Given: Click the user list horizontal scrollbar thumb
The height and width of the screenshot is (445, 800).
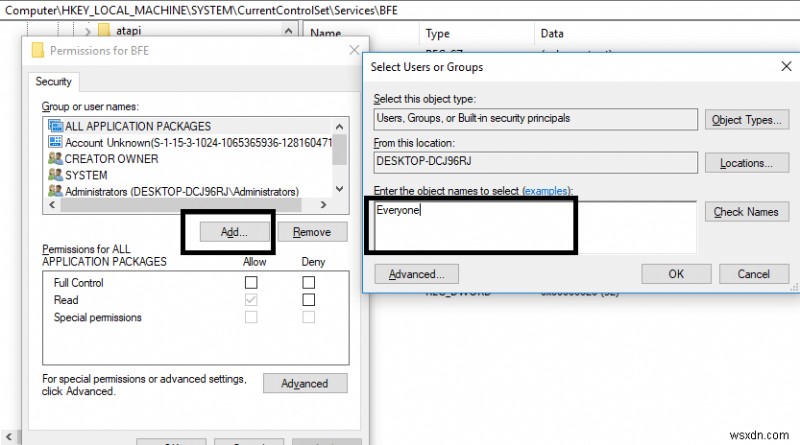Looking at the screenshot, I should click(181, 205).
